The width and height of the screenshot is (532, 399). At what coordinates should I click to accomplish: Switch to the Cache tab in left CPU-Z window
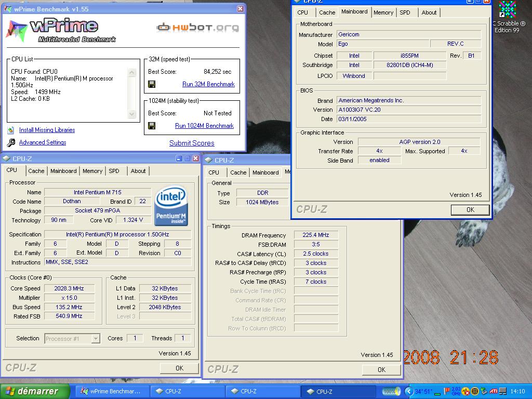pos(36,171)
